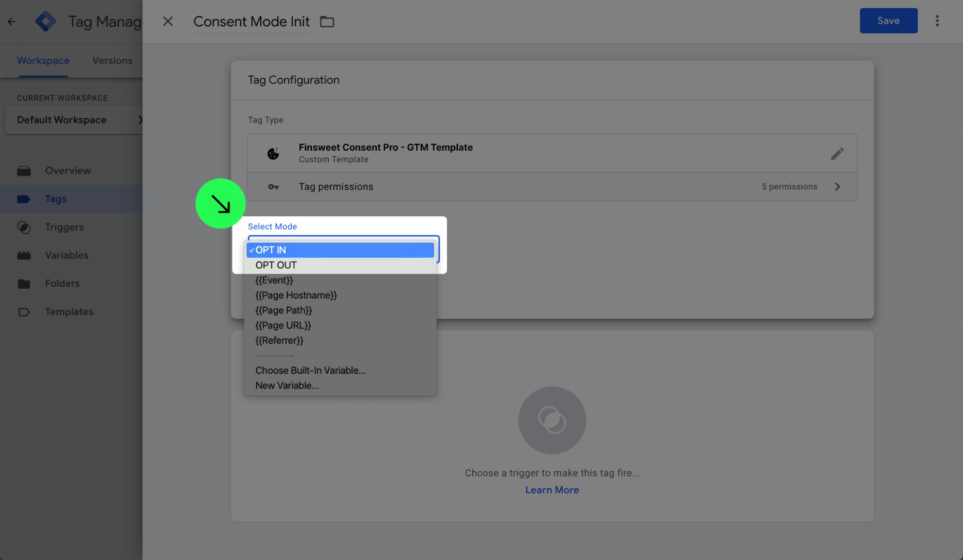The width and height of the screenshot is (963, 560).
Task: Click the Variables brick icon
Action: [x=24, y=255]
